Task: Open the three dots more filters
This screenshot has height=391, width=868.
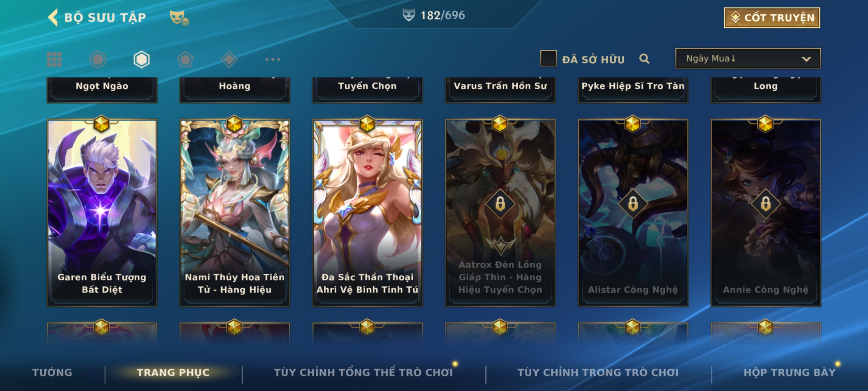Action: tap(273, 59)
